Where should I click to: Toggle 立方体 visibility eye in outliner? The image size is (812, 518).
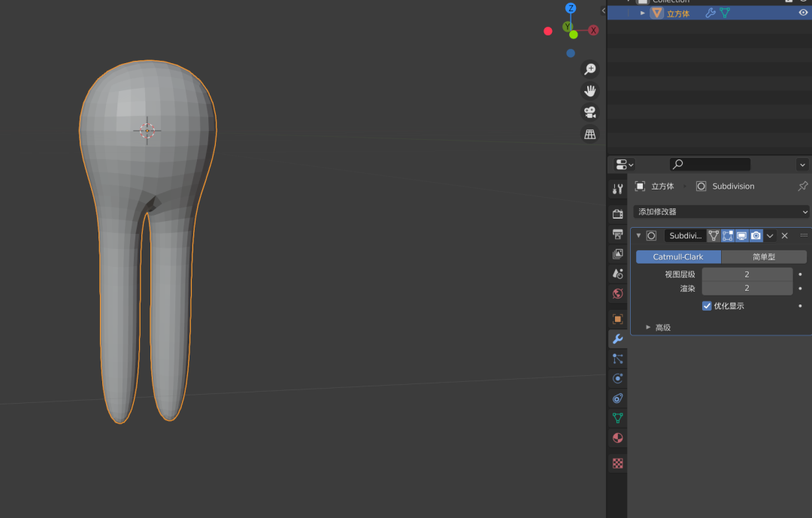(x=803, y=13)
